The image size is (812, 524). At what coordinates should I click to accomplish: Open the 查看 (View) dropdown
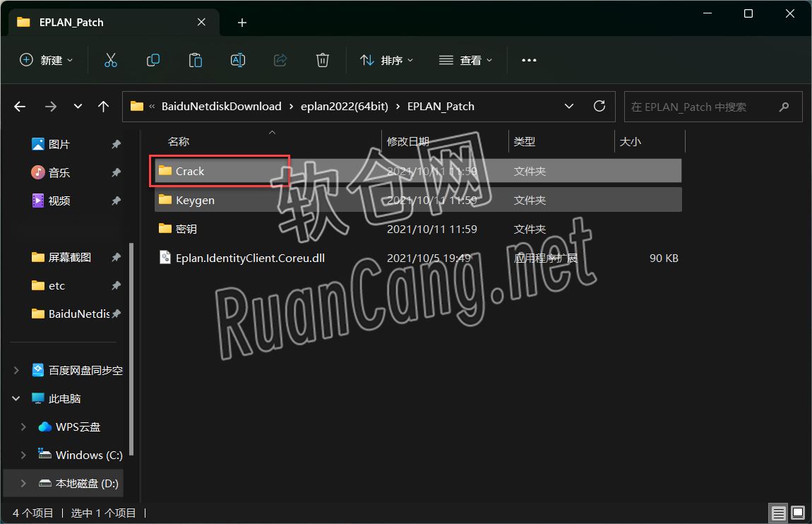tap(466, 60)
